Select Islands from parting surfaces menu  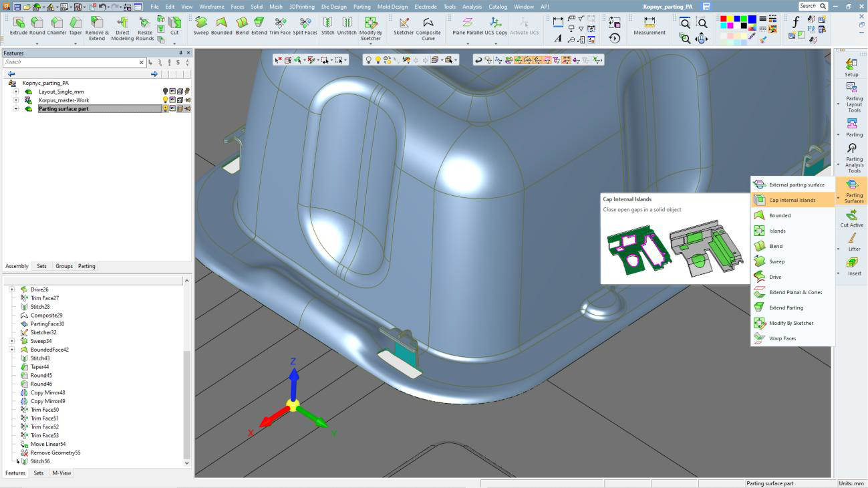(x=777, y=231)
